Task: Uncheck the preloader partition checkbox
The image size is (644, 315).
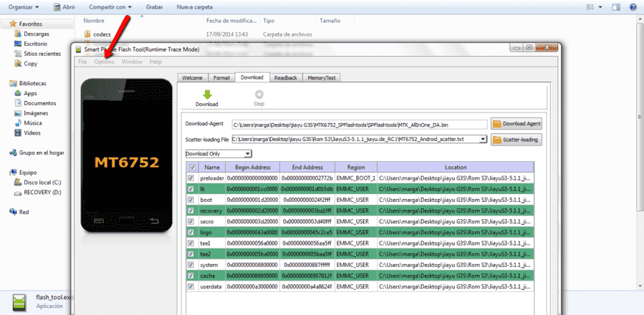Action: coord(191,179)
